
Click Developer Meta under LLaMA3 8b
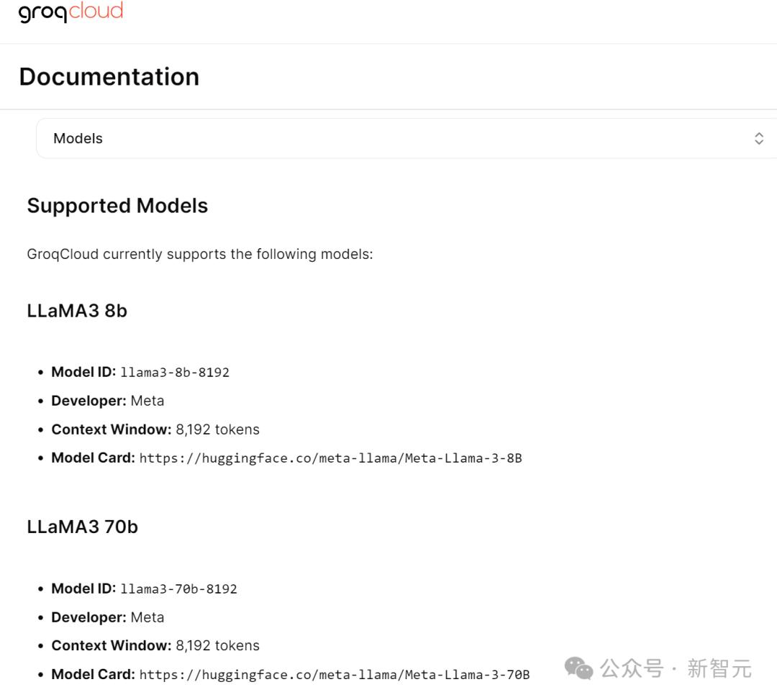[x=108, y=401]
